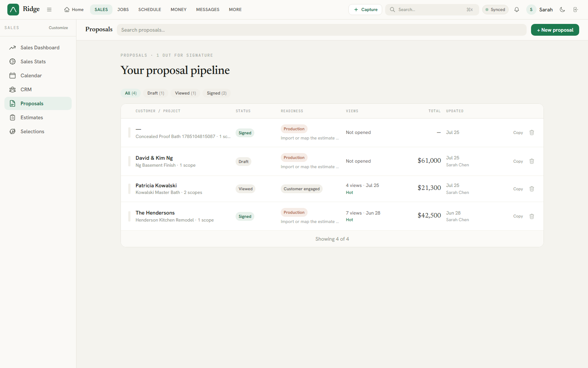Viewport: 588px width, 368px height.
Task: Click the TOTAL column header
Action: pos(434,111)
